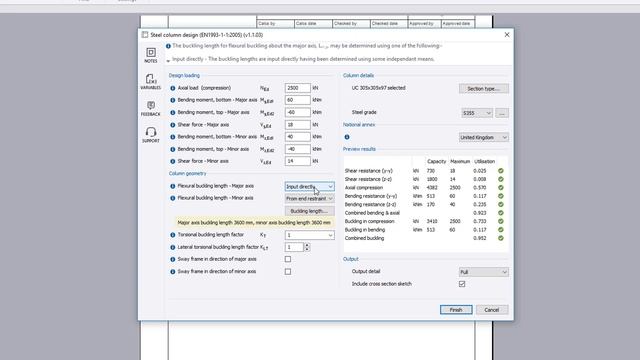Enable Sway frame in direction of major axis
Screen dimensions: 640x360
point(288,259)
